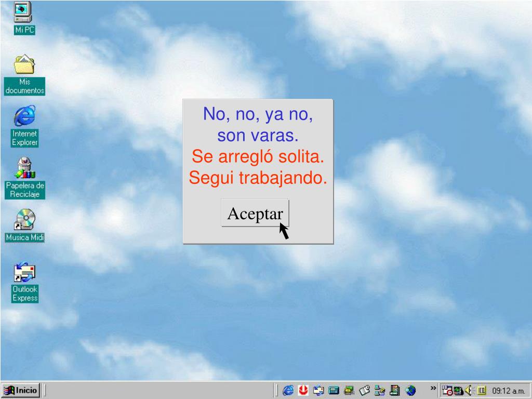Launch Internet Explorer from the desktop
Image resolution: width=532 pixels, height=399 pixels.
[24, 126]
